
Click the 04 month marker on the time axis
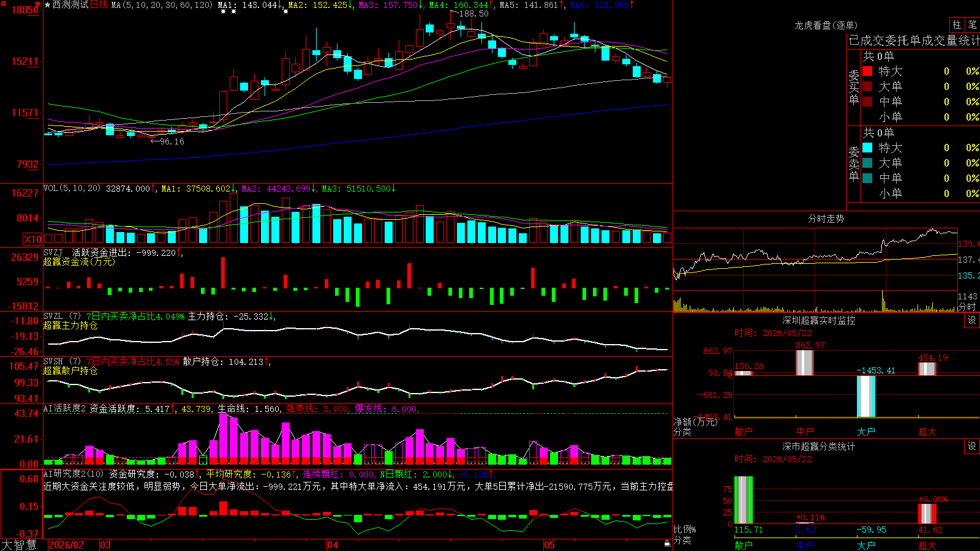click(333, 545)
